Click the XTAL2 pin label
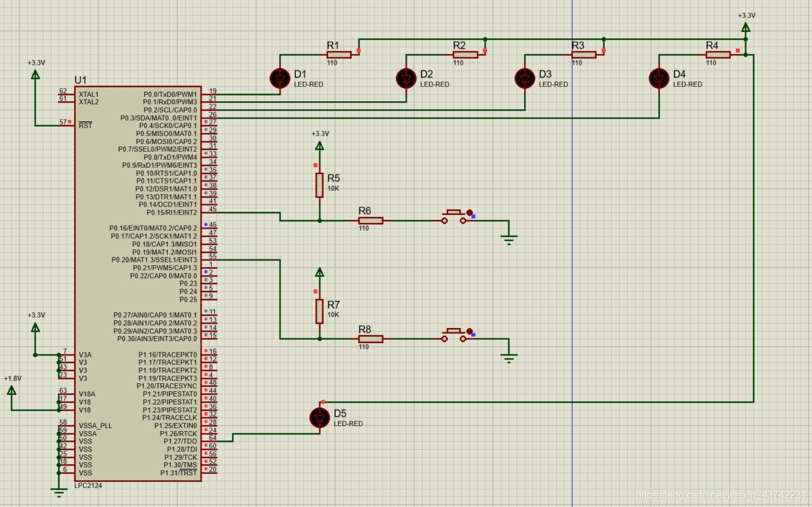The width and height of the screenshot is (812, 507). 89,102
